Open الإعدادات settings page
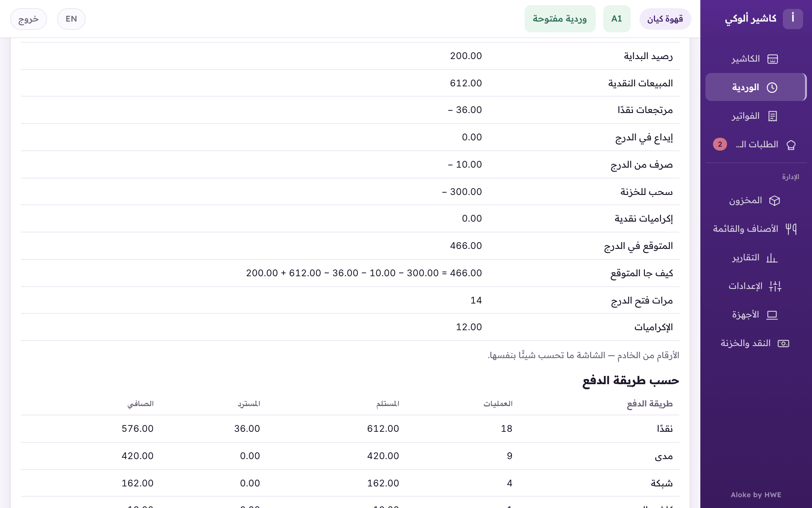 (x=756, y=286)
